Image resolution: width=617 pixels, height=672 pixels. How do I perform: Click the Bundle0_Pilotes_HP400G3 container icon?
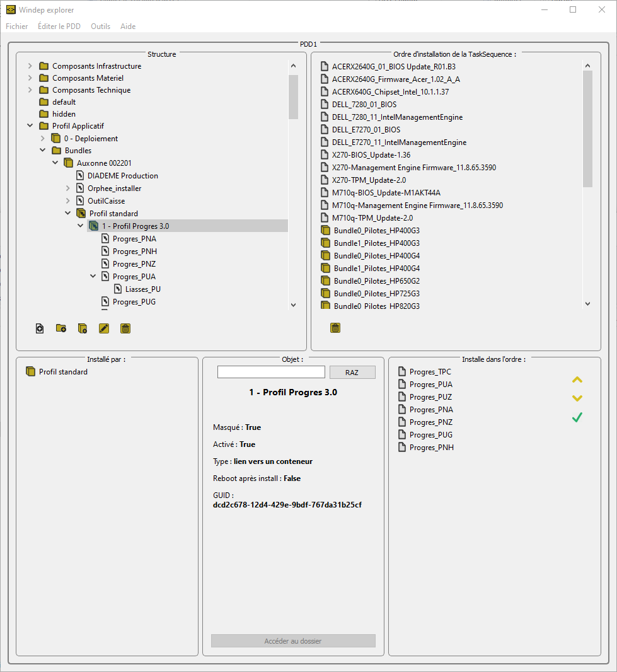[326, 231]
